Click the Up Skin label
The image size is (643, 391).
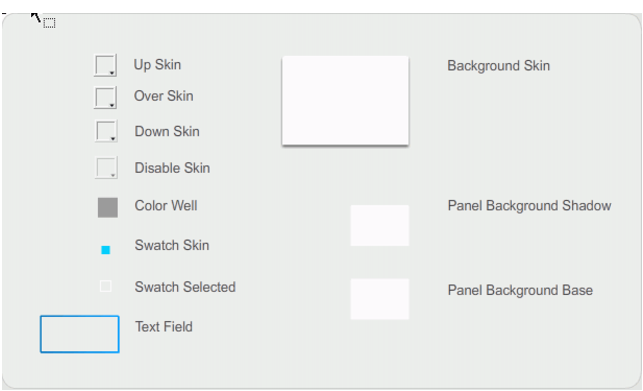157,65
